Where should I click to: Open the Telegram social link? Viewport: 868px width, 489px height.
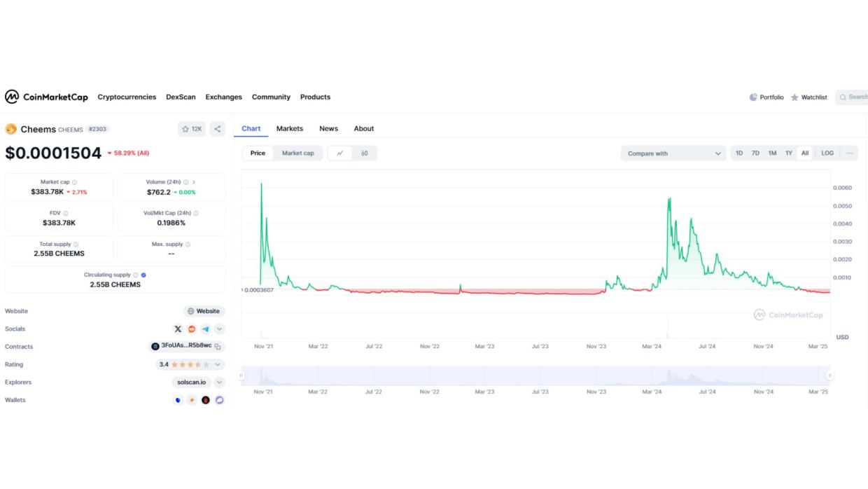206,329
